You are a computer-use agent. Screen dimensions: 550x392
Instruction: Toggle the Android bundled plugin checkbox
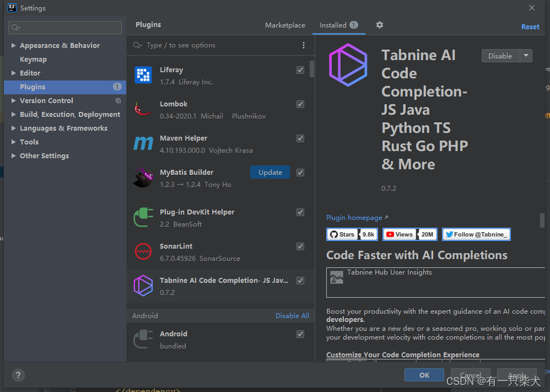[300, 334]
